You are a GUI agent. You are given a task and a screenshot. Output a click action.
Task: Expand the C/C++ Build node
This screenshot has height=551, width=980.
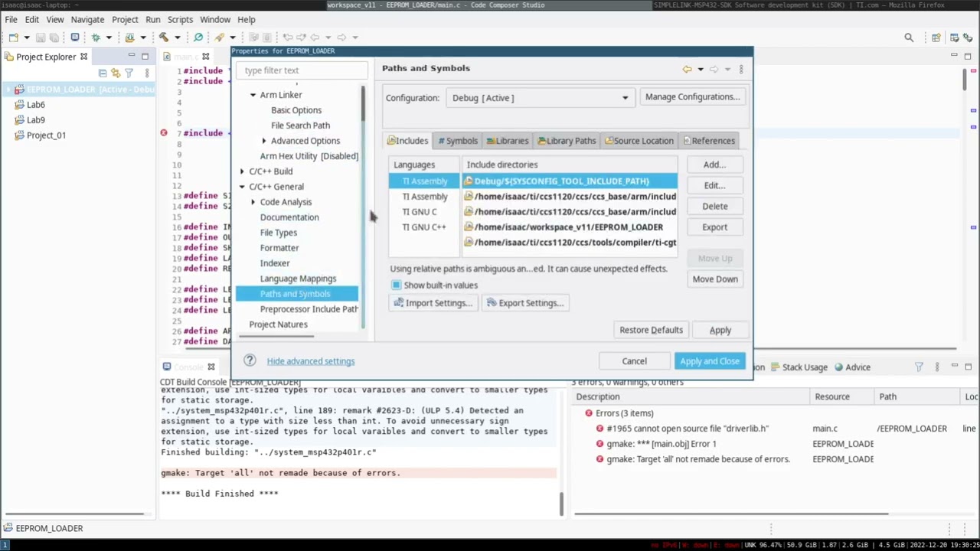[x=242, y=171]
